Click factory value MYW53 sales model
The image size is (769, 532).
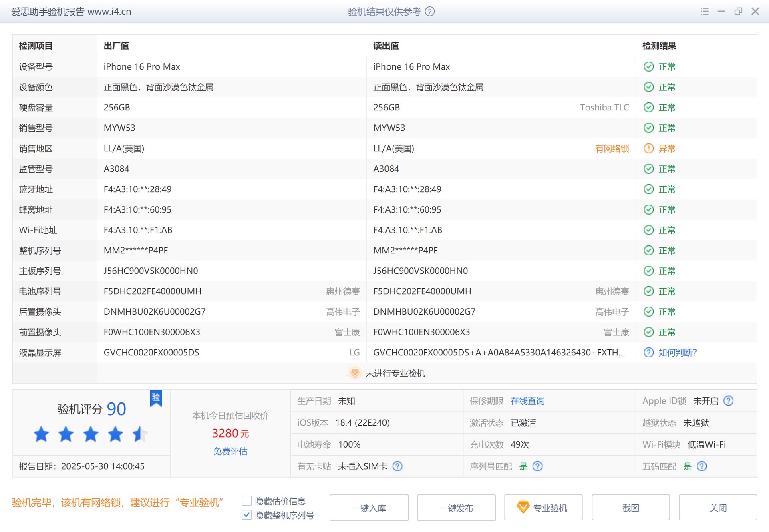click(119, 128)
